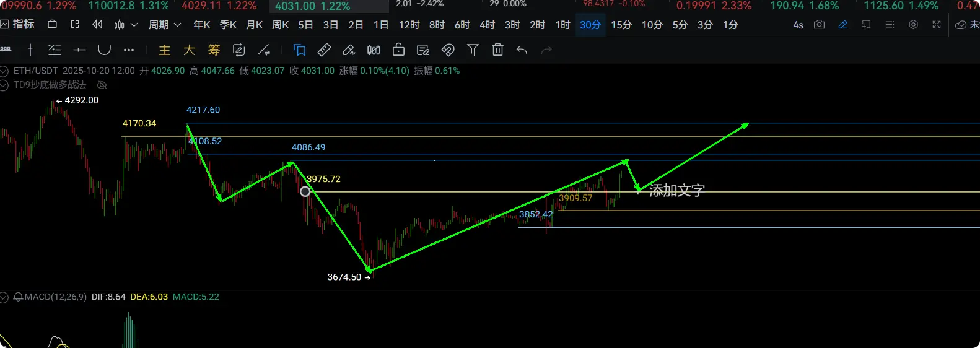Open chart settings hexagon icon
Screen dimensions: 980x348
(913, 25)
